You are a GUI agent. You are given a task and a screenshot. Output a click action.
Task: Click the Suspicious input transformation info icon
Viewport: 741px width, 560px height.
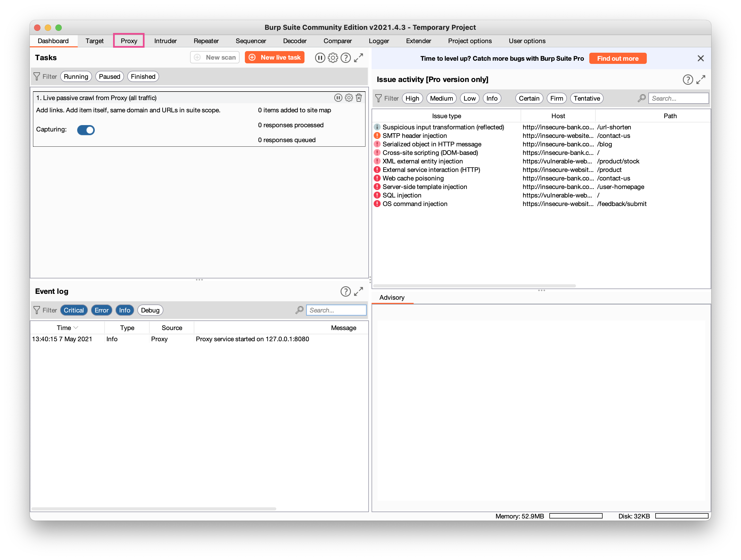377,127
